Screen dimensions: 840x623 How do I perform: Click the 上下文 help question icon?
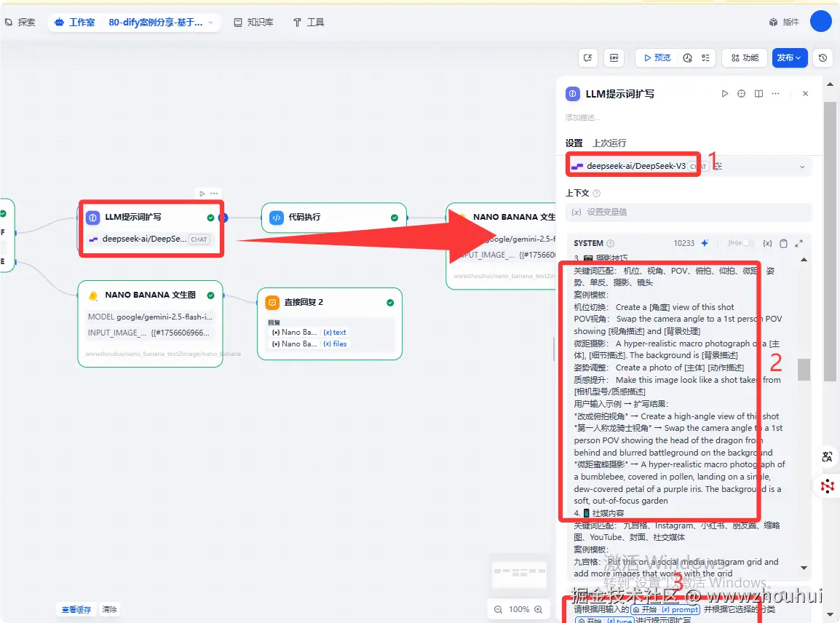pyautogui.click(x=596, y=194)
